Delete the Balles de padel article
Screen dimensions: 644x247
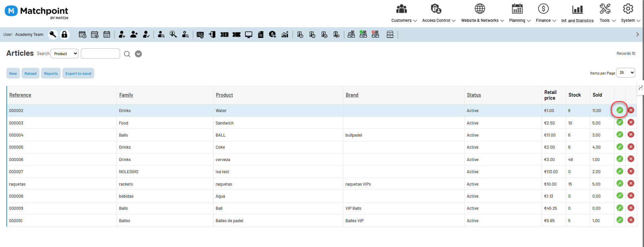click(631, 220)
